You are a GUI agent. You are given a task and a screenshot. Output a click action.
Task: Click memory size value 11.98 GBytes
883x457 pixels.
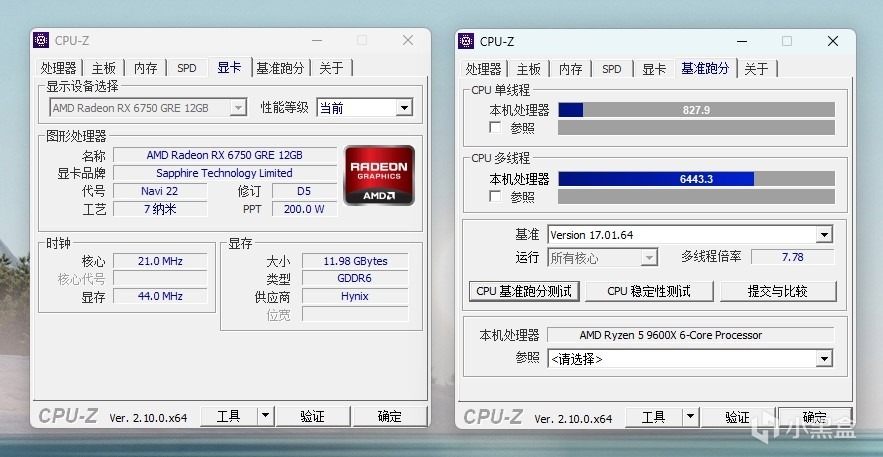[355, 261]
